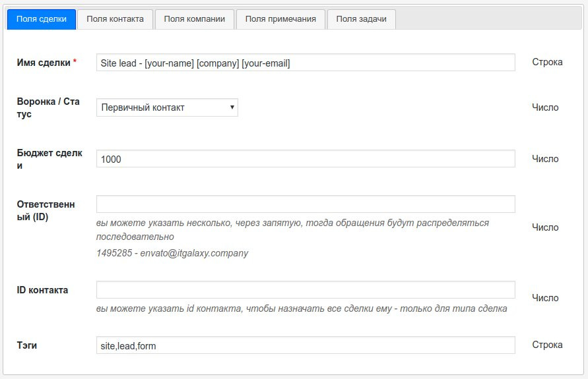The width and height of the screenshot is (588, 379).
Task: Click the 1495285 envato@itgalaxy.company user hint
Action: pyautogui.click(x=172, y=253)
